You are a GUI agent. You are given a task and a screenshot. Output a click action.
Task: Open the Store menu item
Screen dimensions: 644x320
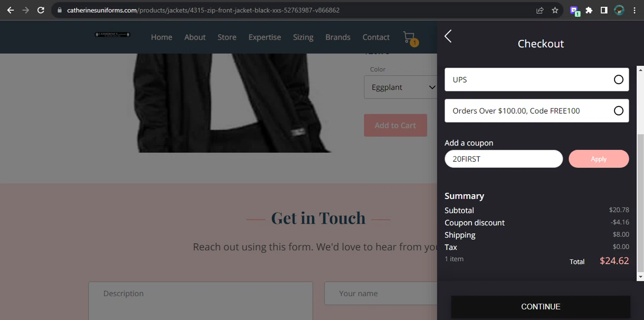[227, 37]
